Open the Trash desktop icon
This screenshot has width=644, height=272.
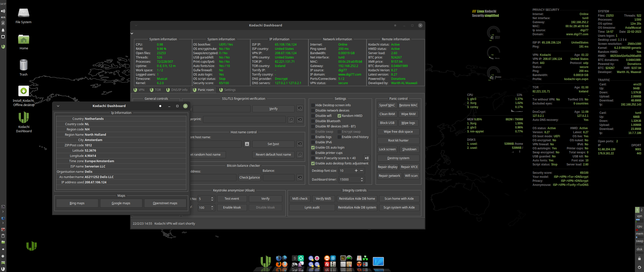(24, 67)
